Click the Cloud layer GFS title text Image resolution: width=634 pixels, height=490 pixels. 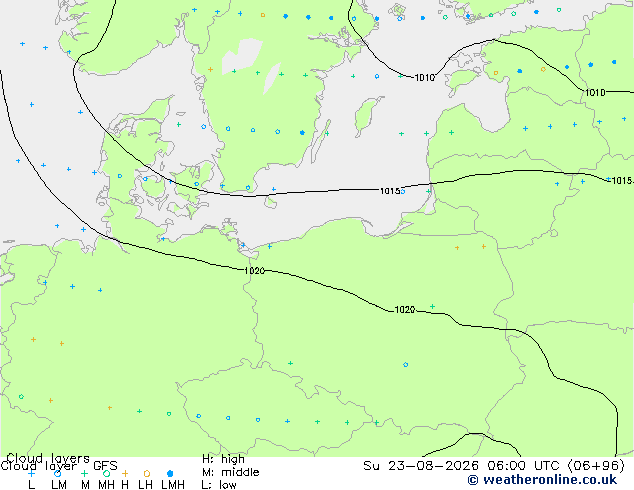tap(59, 466)
